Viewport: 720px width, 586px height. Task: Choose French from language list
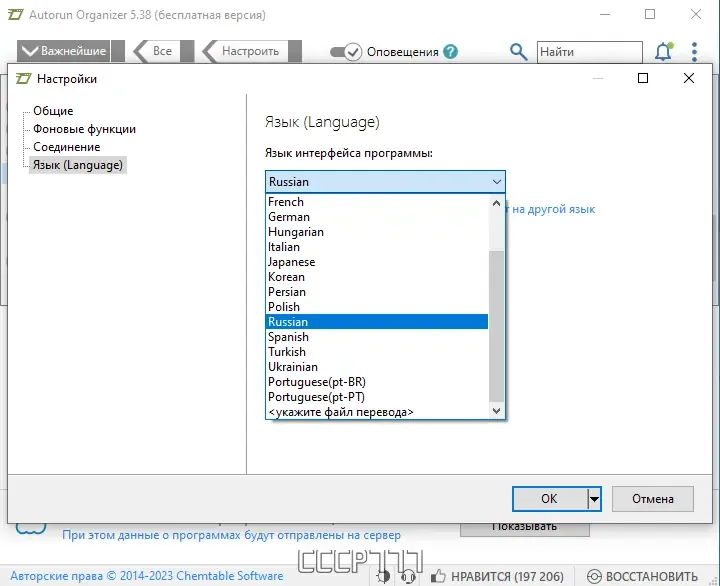pyautogui.click(x=377, y=202)
